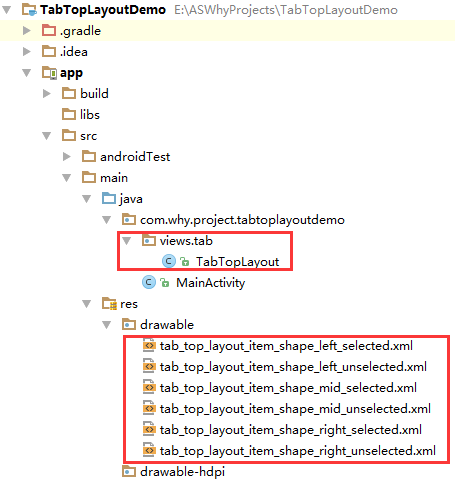
Task: Select the .gradle row label
Action: click(80, 31)
